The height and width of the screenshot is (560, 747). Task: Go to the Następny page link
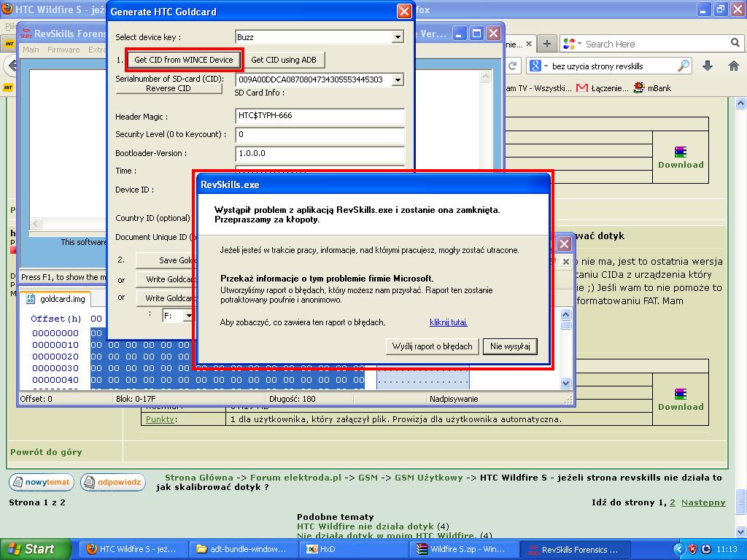(x=703, y=502)
